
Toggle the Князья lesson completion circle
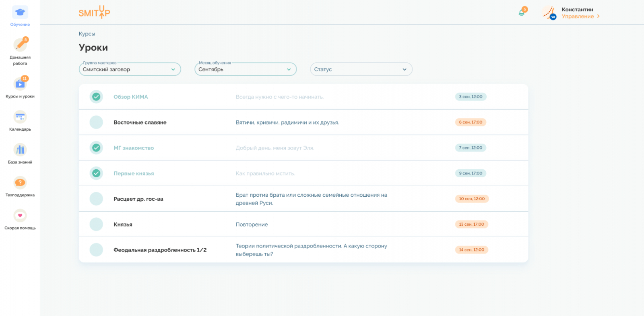click(x=96, y=224)
